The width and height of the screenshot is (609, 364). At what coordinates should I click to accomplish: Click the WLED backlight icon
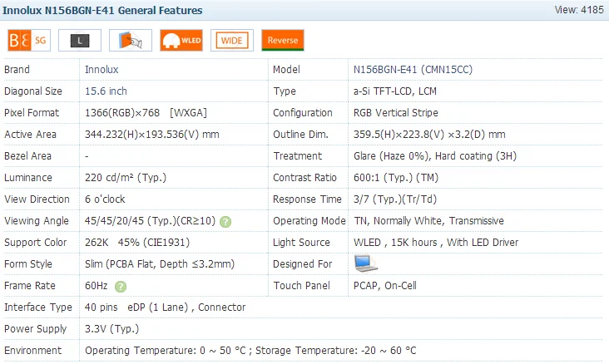point(181,41)
